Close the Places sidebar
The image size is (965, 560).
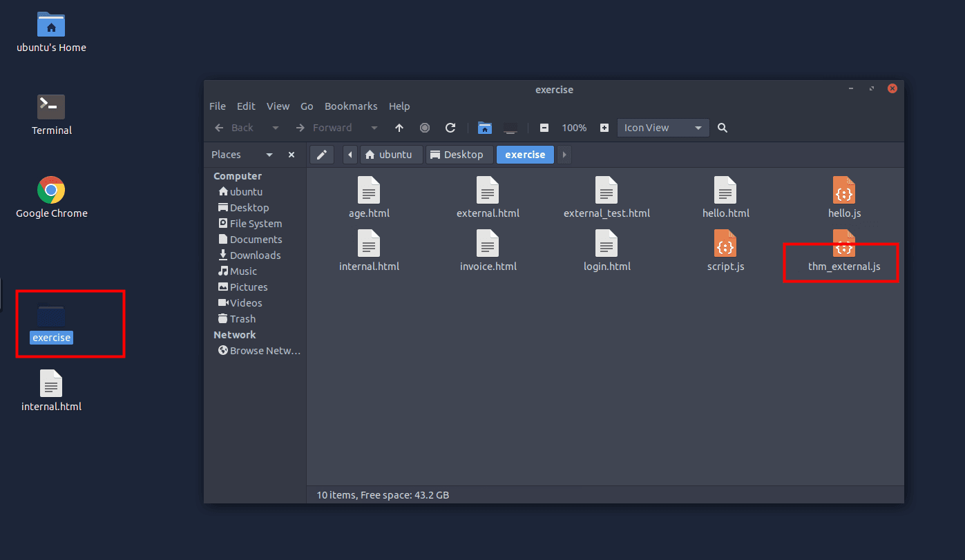click(292, 155)
